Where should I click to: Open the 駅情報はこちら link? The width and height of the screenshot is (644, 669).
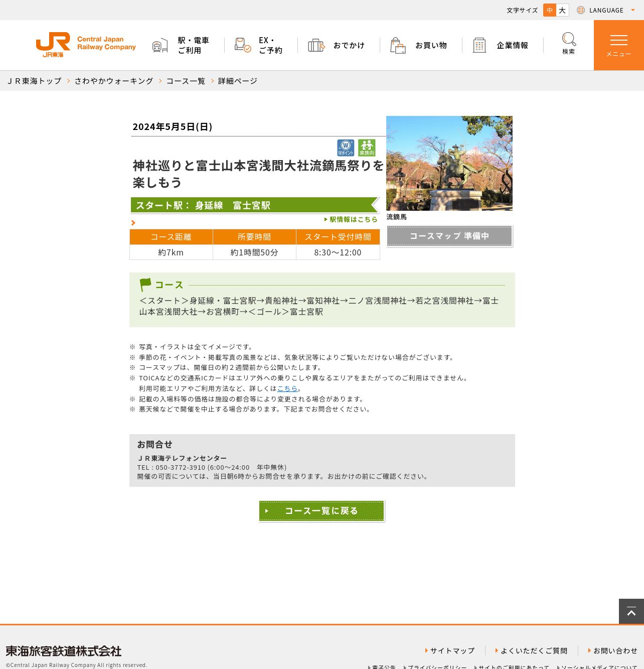[x=351, y=219]
